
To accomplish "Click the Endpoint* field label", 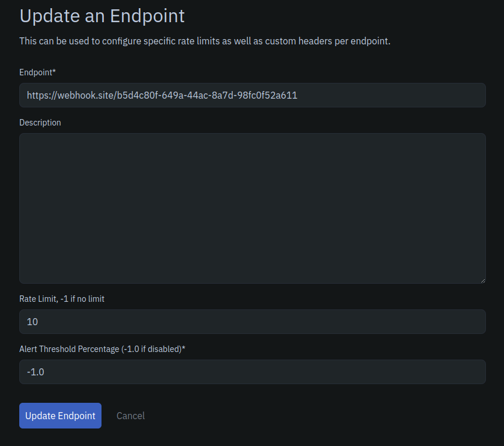I will [37, 72].
